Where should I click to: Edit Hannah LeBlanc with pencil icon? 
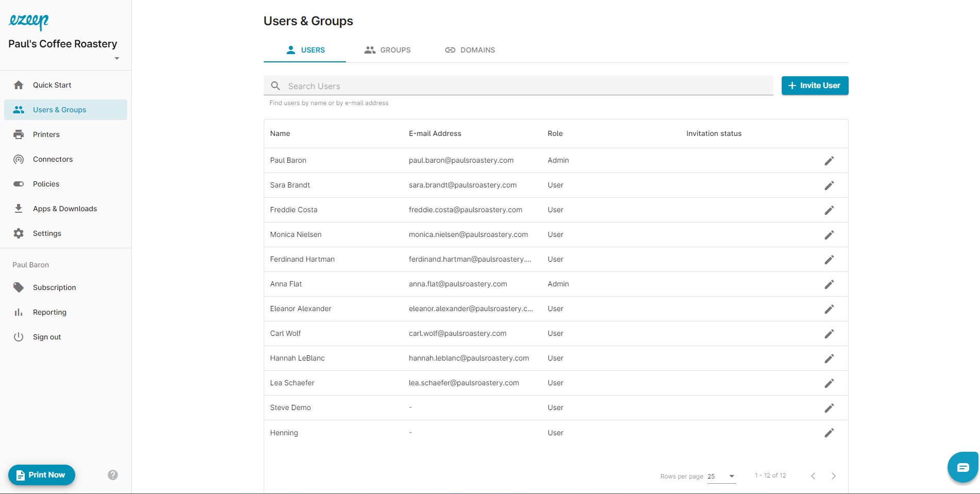(x=829, y=359)
